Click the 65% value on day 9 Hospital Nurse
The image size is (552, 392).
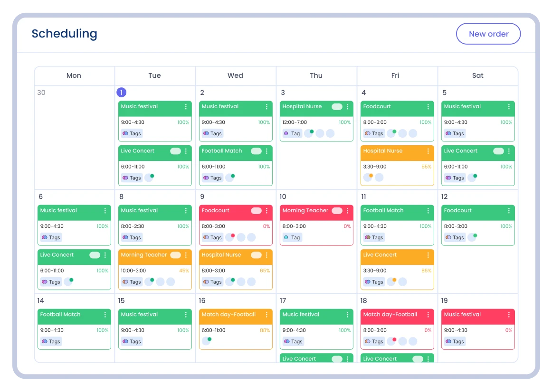coord(265,271)
